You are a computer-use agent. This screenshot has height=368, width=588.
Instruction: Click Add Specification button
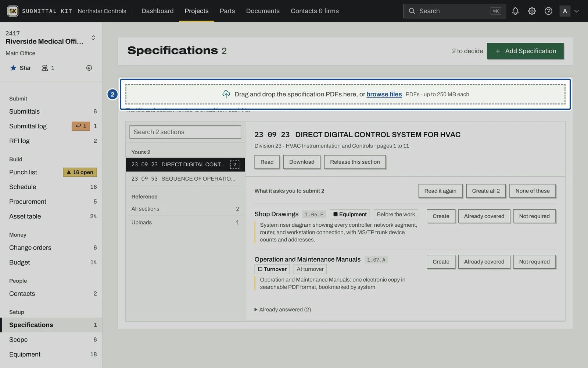pos(525,51)
